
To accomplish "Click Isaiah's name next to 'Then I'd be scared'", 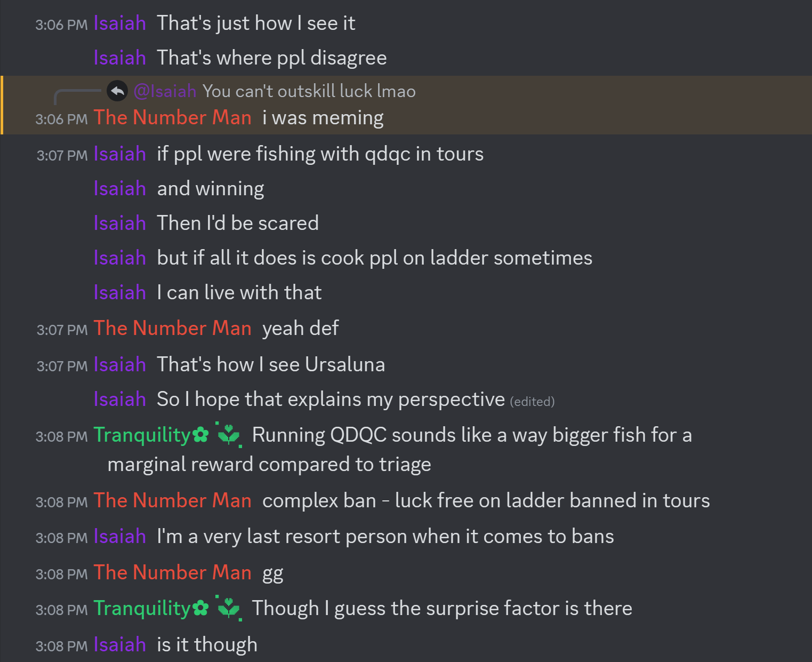I will pyautogui.click(x=119, y=223).
